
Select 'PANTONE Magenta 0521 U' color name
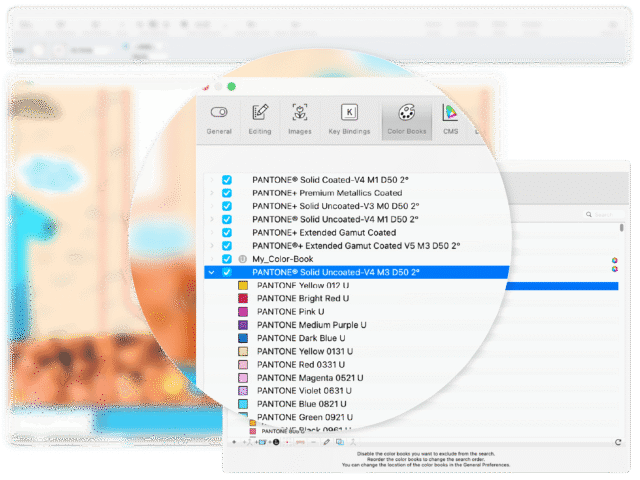coord(310,378)
